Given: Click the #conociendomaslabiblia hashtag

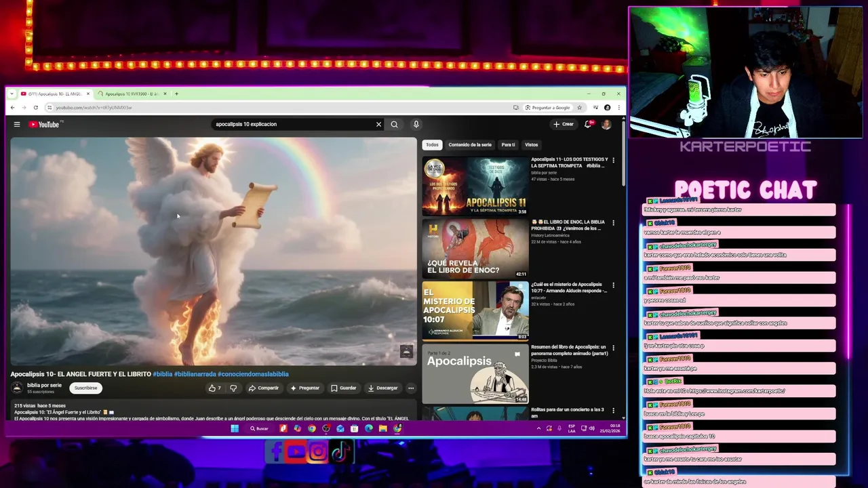Looking at the screenshot, I should tap(253, 374).
